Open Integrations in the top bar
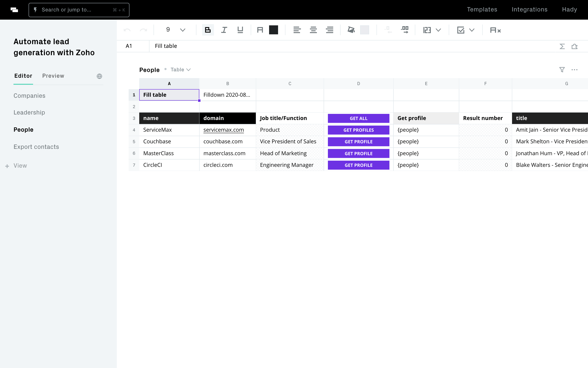Screen dimensions: 588x368 coord(529,9)
